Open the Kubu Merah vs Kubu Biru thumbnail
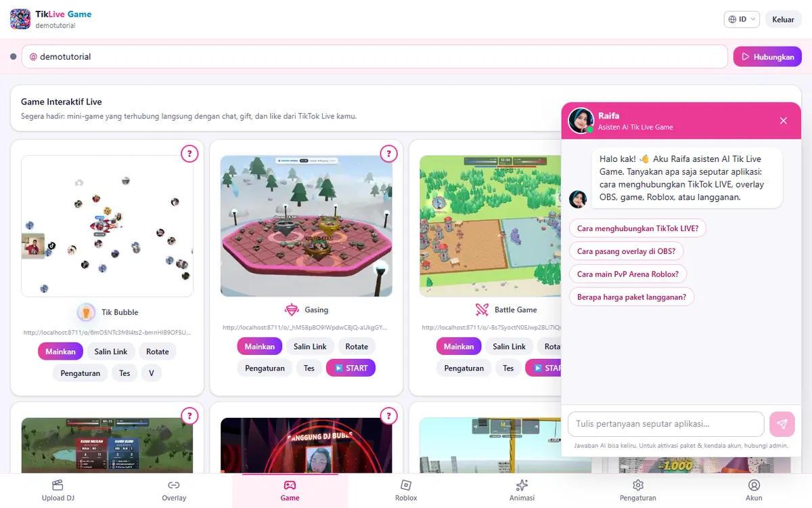 [x=107, y=445]
